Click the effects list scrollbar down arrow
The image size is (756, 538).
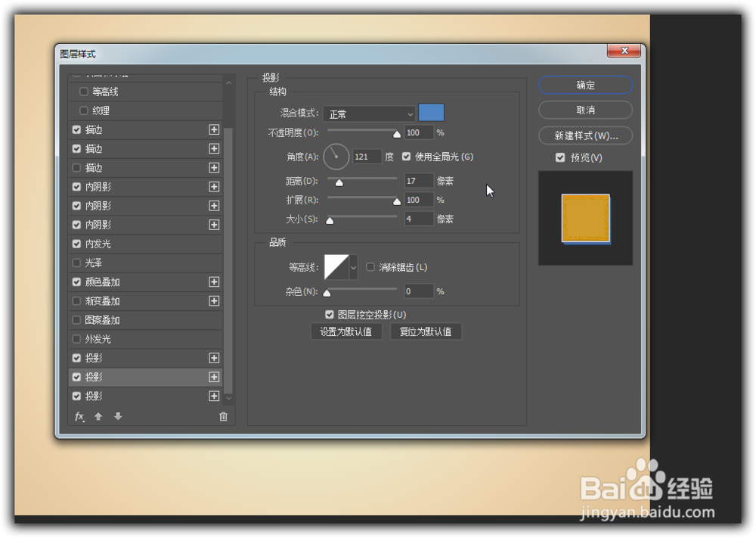[x=229, y=398]
